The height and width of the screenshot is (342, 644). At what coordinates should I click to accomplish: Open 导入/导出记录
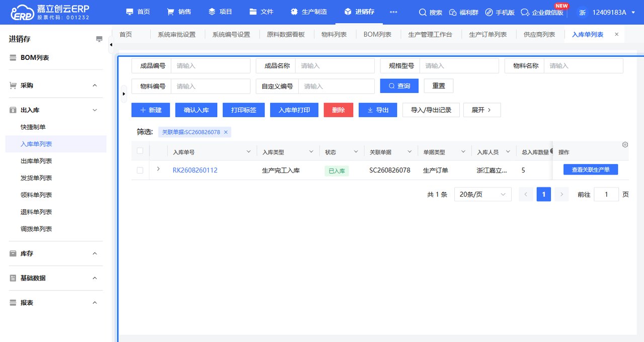point(431,110)
